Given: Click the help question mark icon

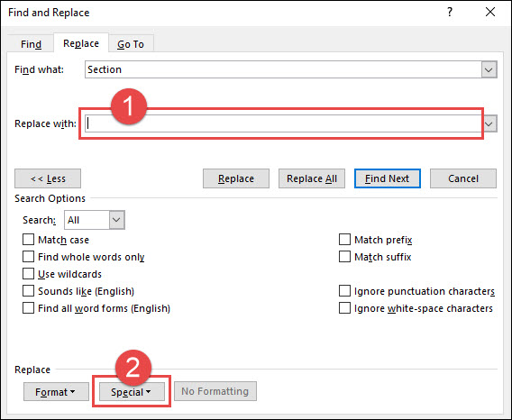Looking at the screenshot, I should click(450, 12).
